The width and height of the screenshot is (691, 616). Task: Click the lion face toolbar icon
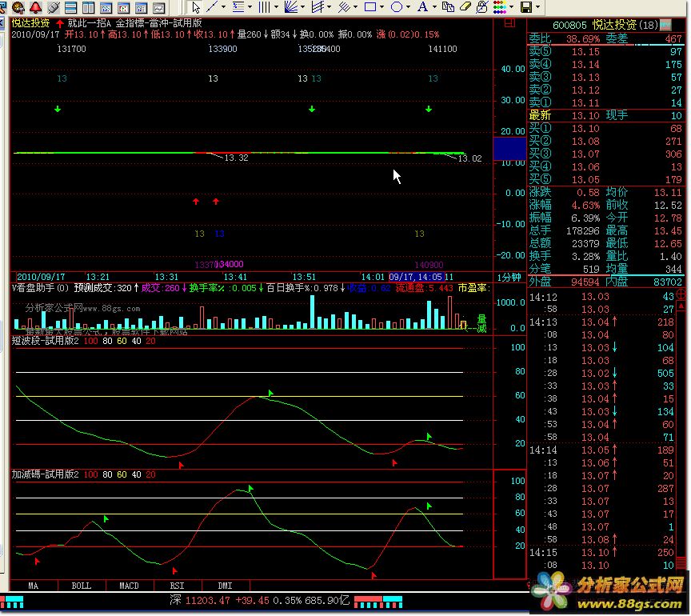18,7
